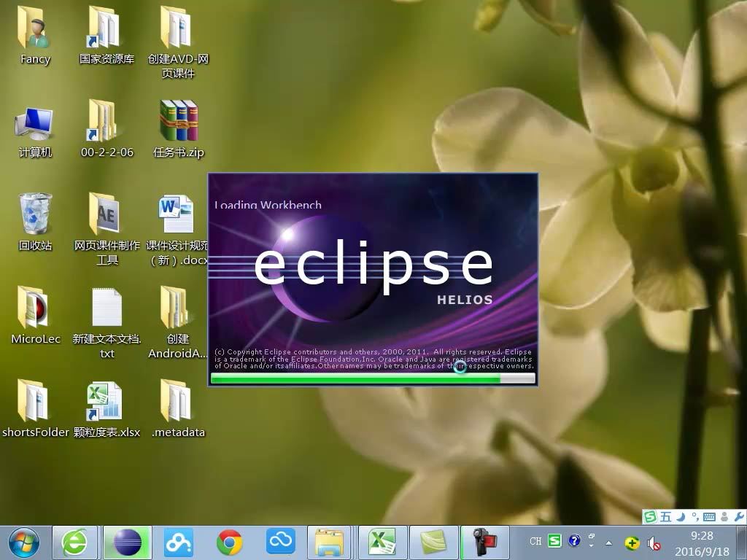Open IME settings wrench icon
The image size is (747, 560).
[740, 516]
